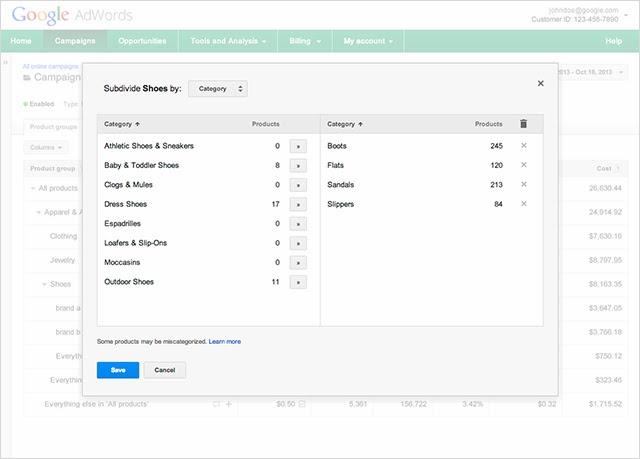Collapse the Apparel tree row
The image size is (640, 459).
tap(39, 212)
